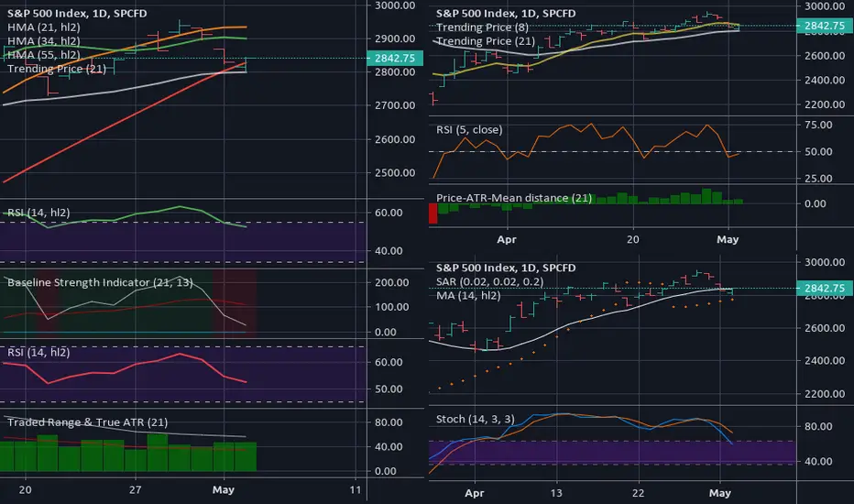Click the 22 date on bottom-right chart axis
The width and height of the screenshot is (854, 504).
[x=638, y=493]
